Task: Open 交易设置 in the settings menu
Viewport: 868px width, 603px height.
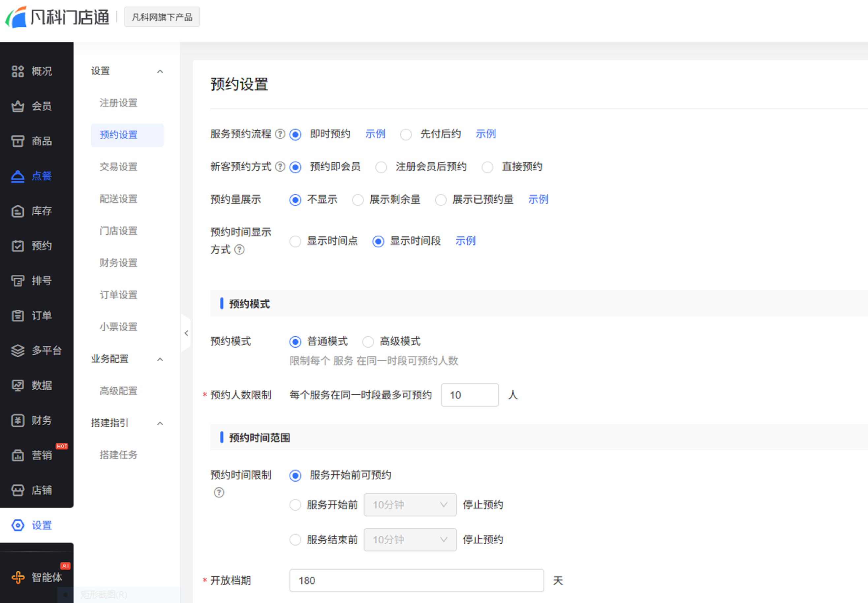Action: (118, 166)
